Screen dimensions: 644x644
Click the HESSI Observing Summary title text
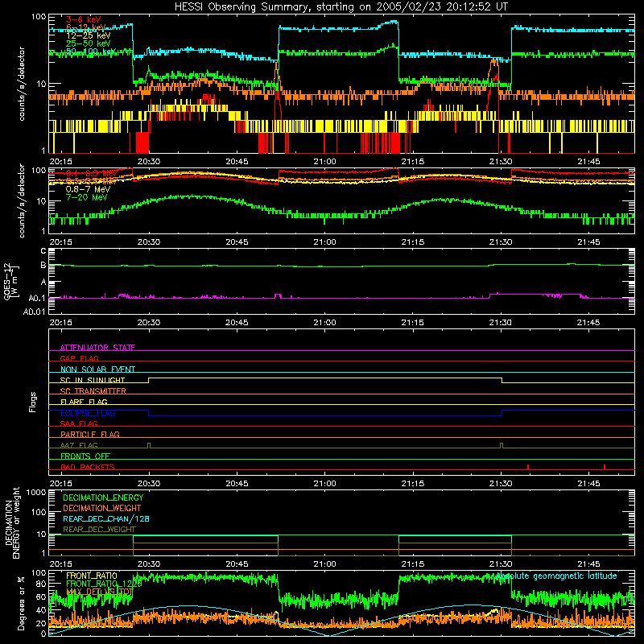pyautogui.click(x=341, y=7)
